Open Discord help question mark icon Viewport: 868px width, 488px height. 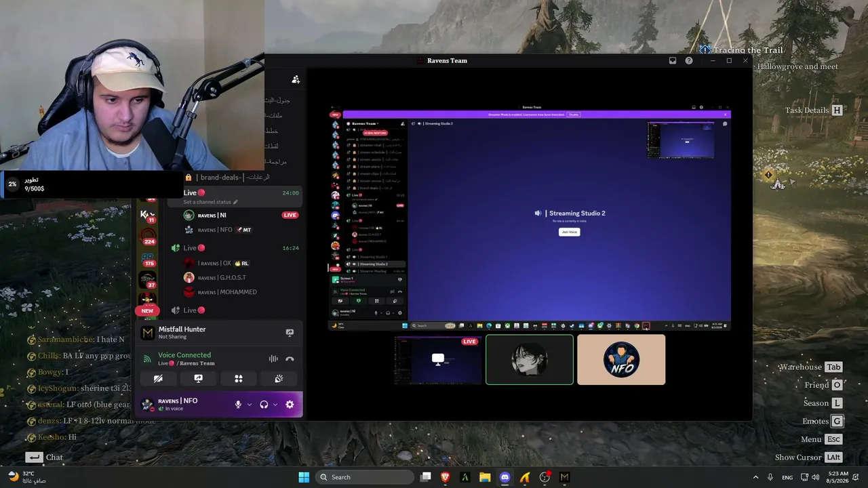tap(689, 60)
